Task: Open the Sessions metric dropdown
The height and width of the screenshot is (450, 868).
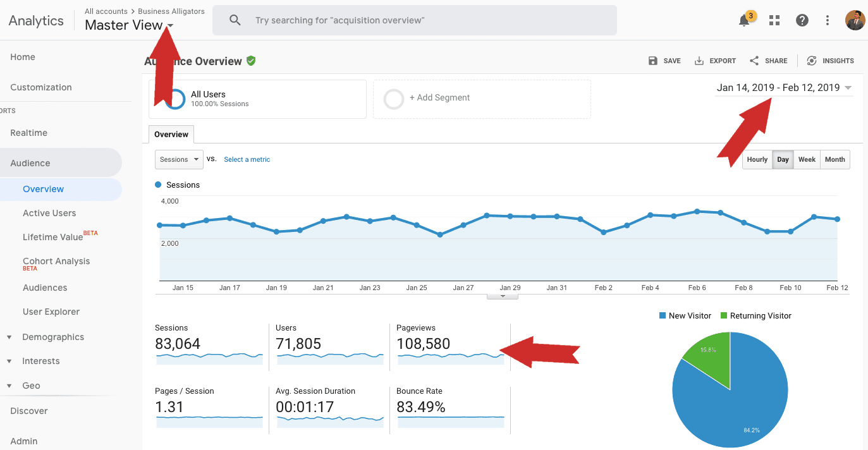Action: pos(179,160)
